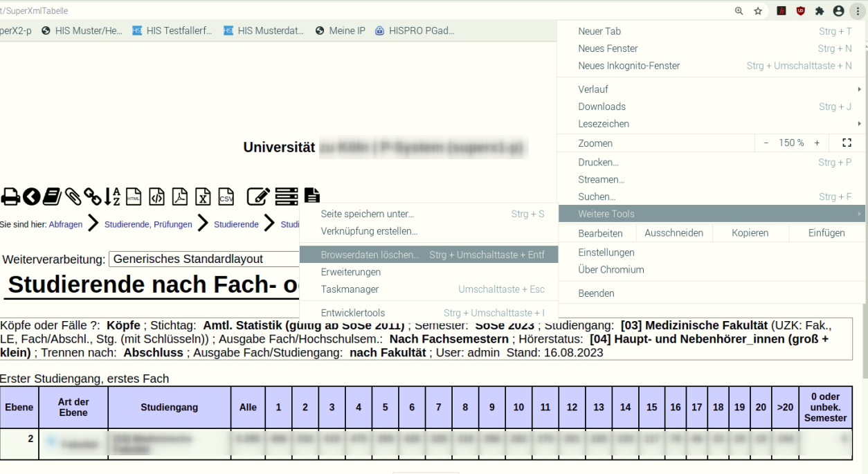Click the circular back arrow icon

(32, 197)
